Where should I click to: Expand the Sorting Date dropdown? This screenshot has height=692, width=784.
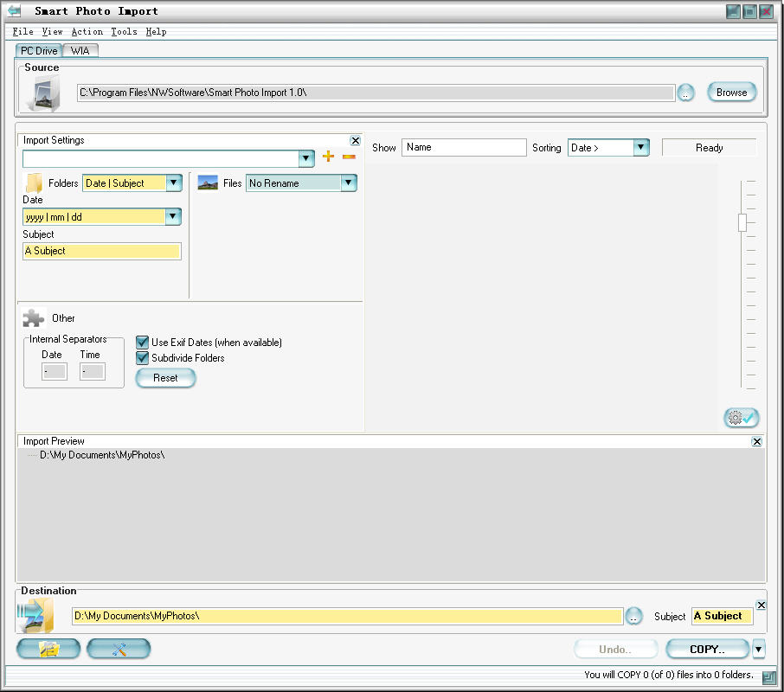tap(640, 148)
